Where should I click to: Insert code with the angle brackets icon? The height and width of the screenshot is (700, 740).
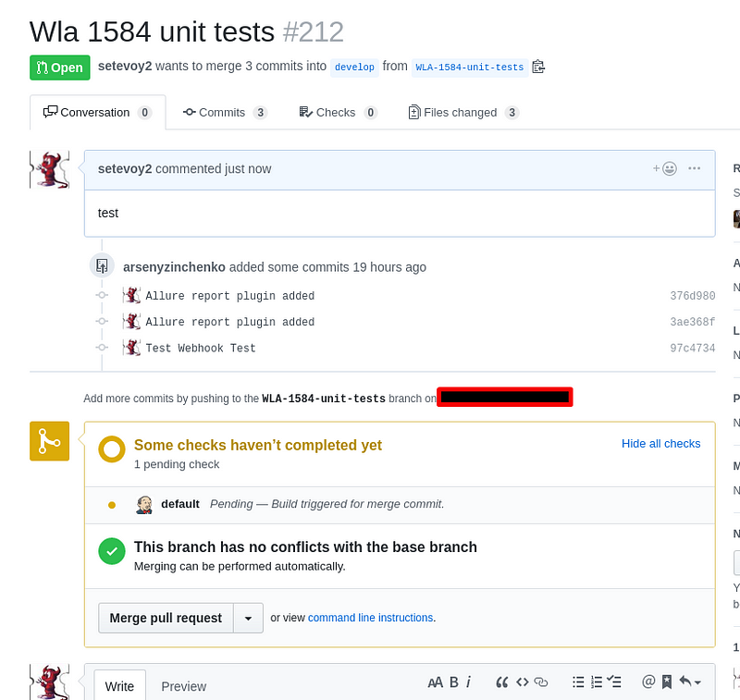(x=523, y=682)
